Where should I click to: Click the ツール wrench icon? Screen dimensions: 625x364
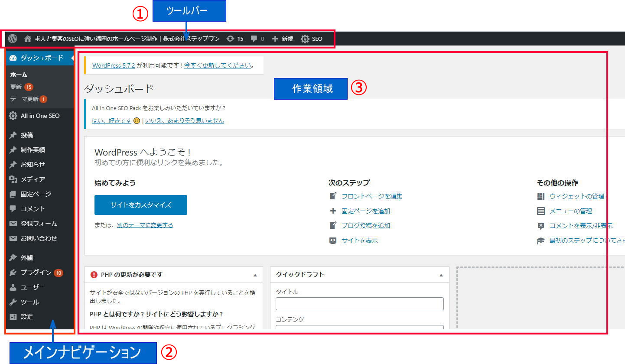[13, 302]
